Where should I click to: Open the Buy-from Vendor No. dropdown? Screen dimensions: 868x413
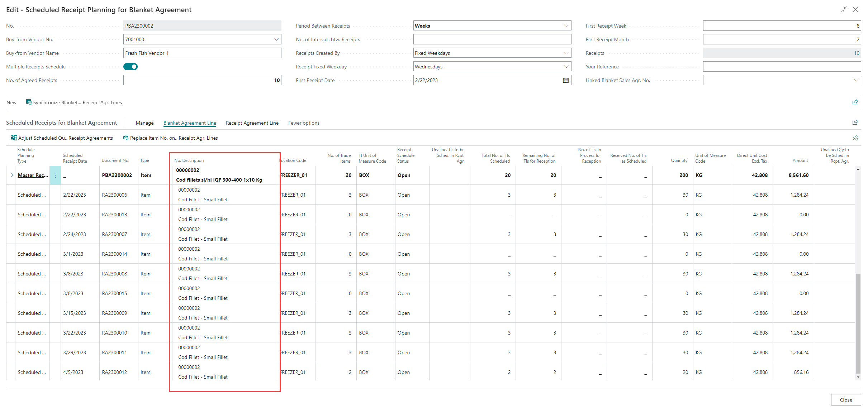pos(276,39)
